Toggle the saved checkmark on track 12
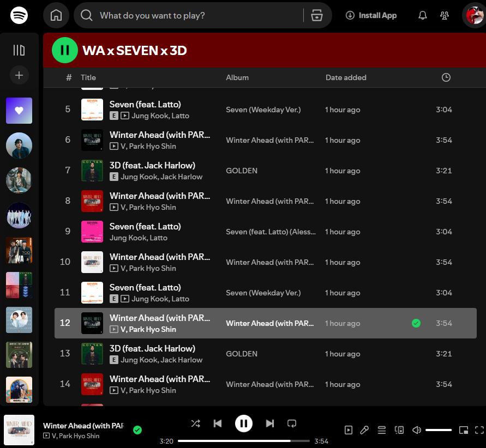This screenshot has height=448, width=486. 416,323
